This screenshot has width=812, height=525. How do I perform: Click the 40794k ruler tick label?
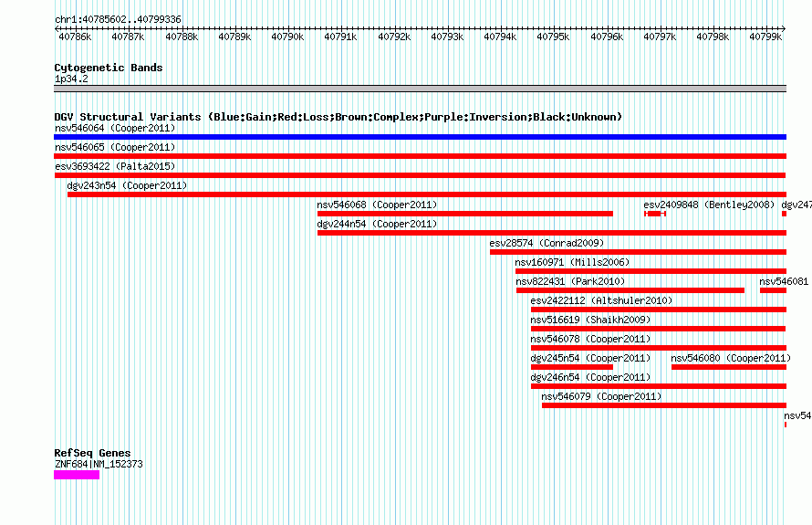click(500, 37)
